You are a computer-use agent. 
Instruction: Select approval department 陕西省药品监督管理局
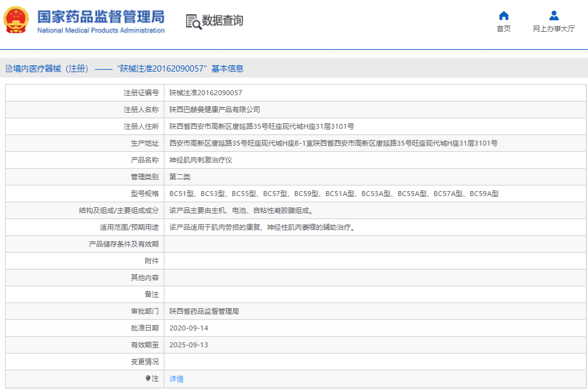pyautogui.click(x=204, y=311)
